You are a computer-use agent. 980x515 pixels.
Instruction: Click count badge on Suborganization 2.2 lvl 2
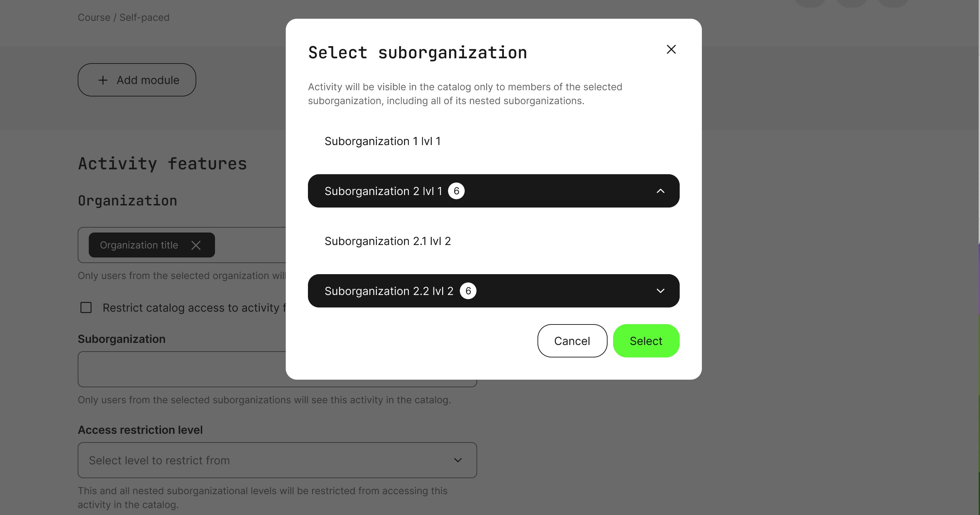click(x=468, y=291)
